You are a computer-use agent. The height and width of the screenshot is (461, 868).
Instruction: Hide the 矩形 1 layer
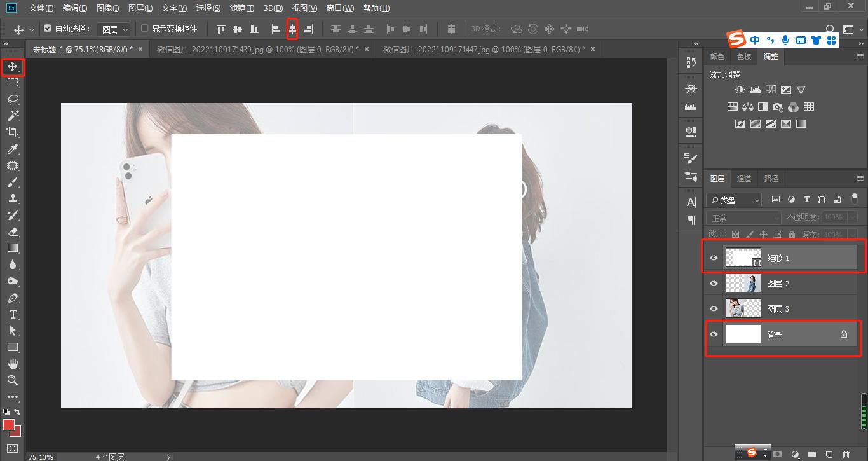tap(714, 258)
